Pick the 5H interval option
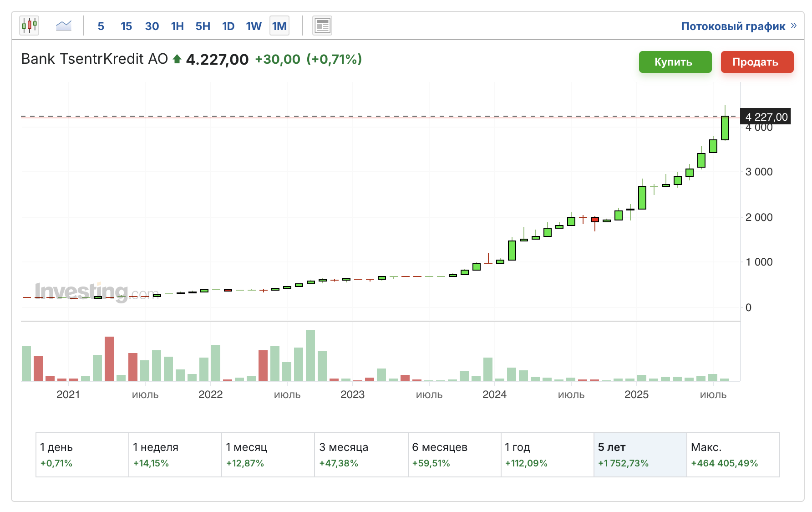Screen dimensions: 812x512 (203, 26)
